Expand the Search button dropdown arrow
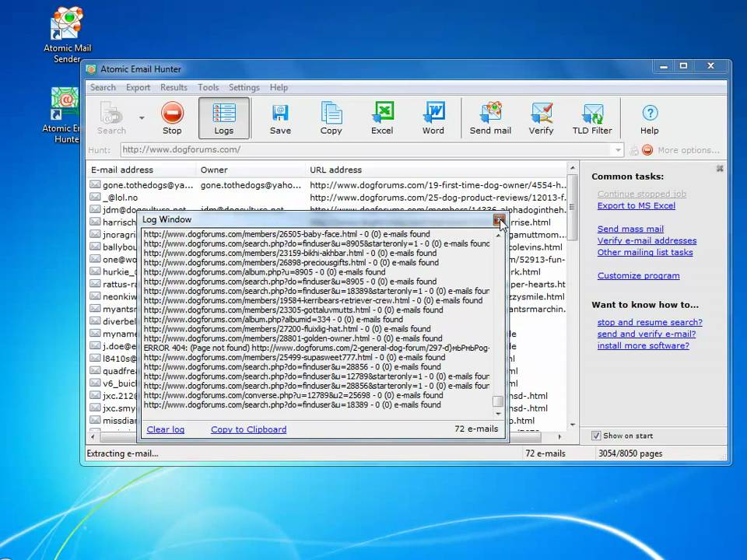The width and height of the screenshot is (747, 560). pyautogui.click(x=142, y=117)
